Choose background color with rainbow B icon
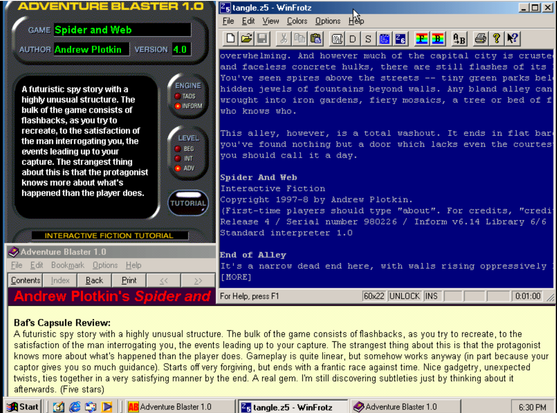 coord(438,38)
